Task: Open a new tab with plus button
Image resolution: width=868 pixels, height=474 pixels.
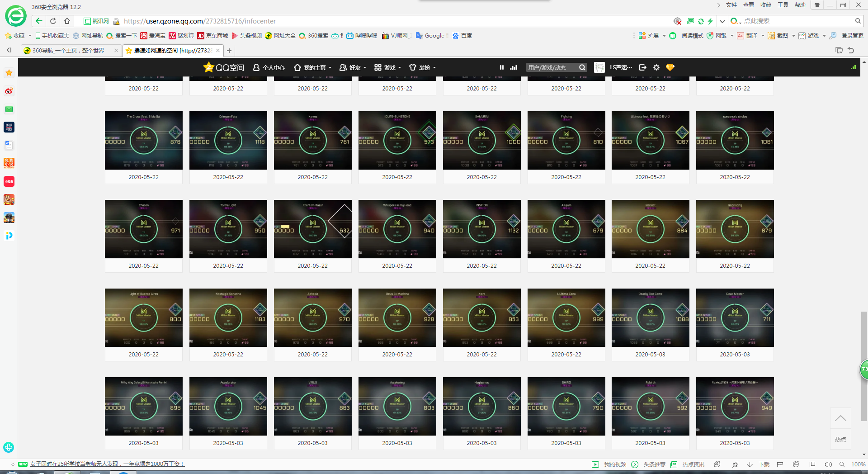Action: point(229,51)
